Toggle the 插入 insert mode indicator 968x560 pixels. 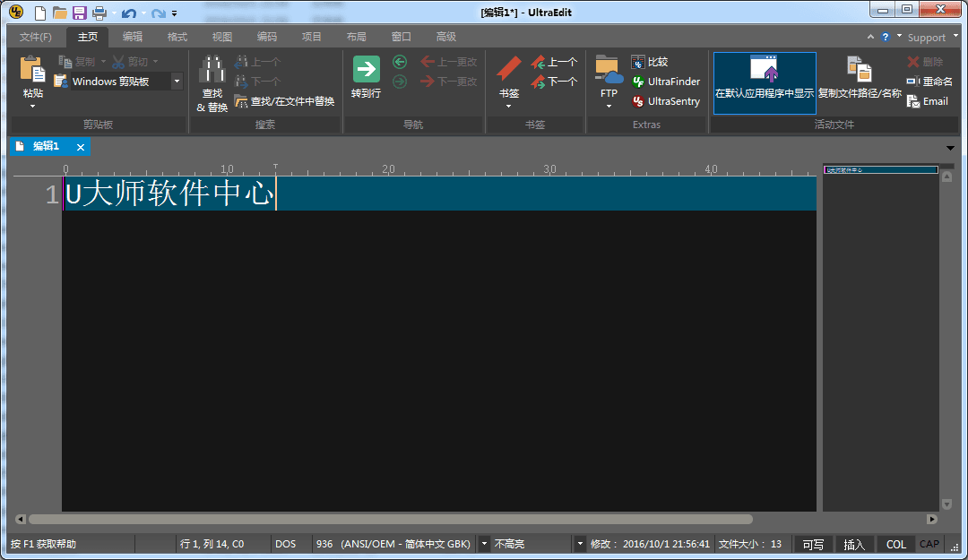click(854, 544)
